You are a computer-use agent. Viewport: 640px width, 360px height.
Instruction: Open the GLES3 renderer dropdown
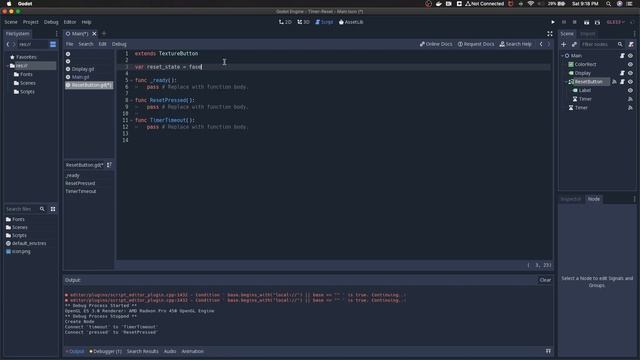click(x=616, y=22)
